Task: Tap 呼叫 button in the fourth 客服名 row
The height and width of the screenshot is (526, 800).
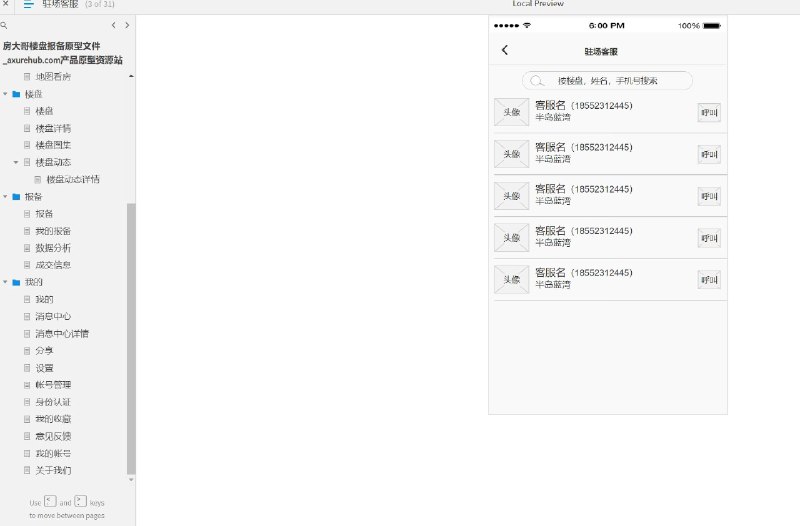Action: (709, 238)
